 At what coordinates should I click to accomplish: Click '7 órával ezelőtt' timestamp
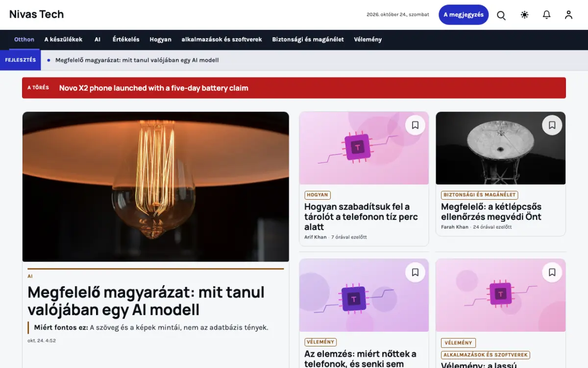point(349,237)
